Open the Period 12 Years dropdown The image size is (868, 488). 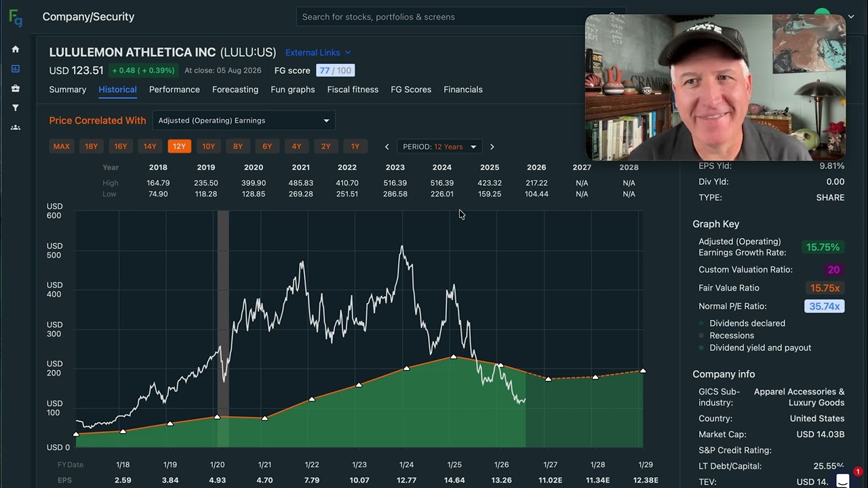[439, 146]
